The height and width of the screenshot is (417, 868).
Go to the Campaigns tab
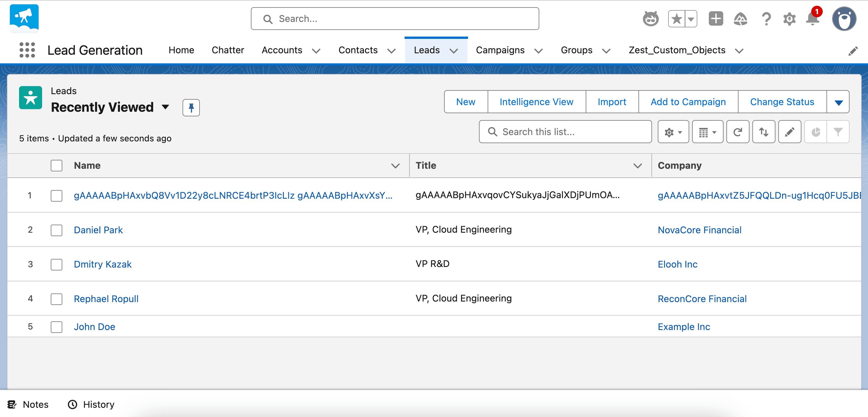[x=500, y=50]
